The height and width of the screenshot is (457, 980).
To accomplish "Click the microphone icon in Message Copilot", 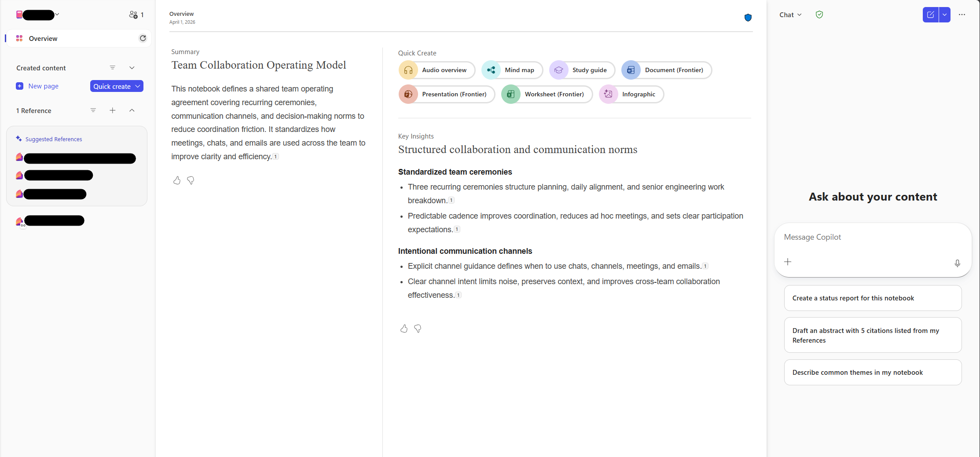I will (957, 263).
